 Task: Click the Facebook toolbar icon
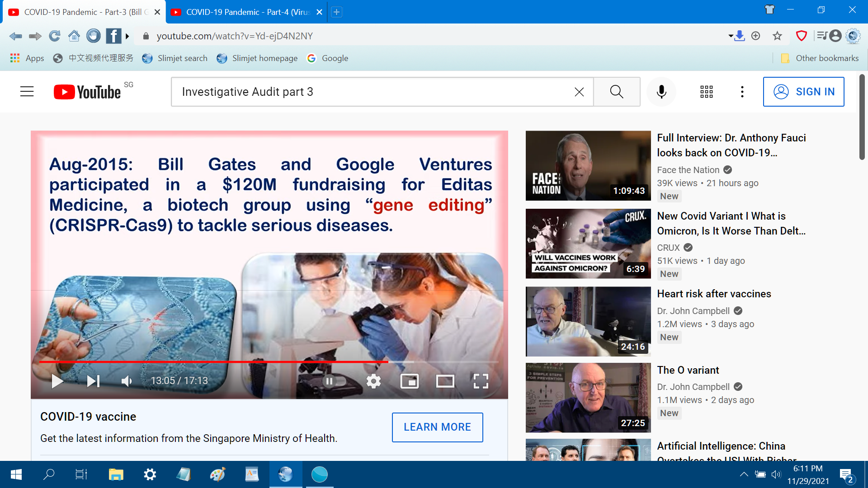click(x=113, y=36)
